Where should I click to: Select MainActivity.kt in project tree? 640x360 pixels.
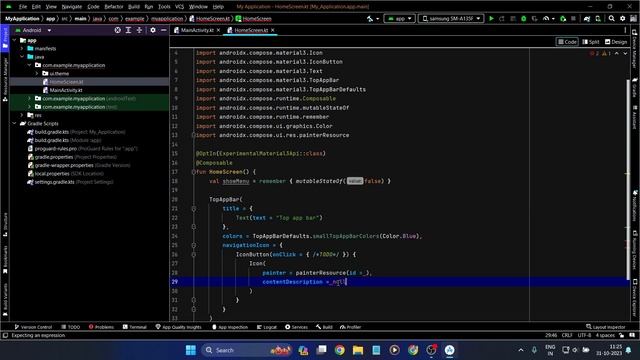[x=66, y=90]
